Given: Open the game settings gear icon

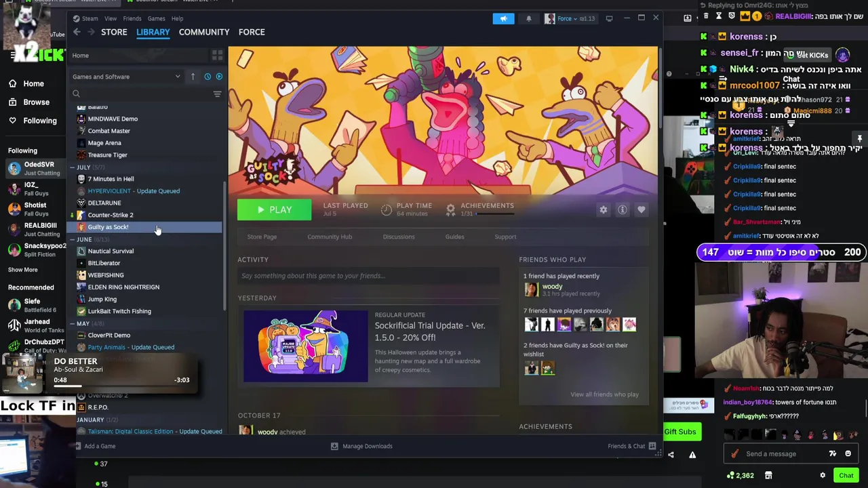Looking at the screenshot, I should click(603, 209).
